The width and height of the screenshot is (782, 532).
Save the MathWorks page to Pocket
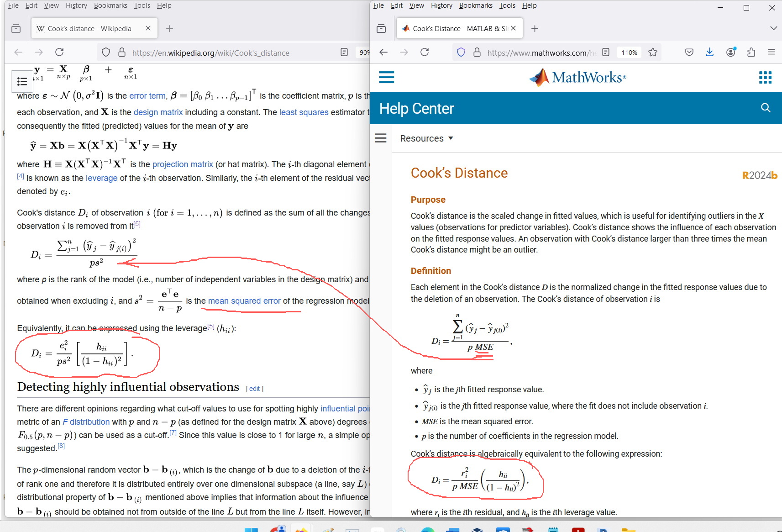coord(688,52)
